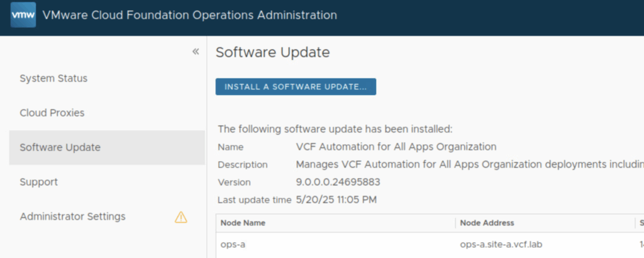The height and width of the screenshot is (258, 644).
Task: Click the warning icon beside Administrator Settings
Action: pos(181,217)
